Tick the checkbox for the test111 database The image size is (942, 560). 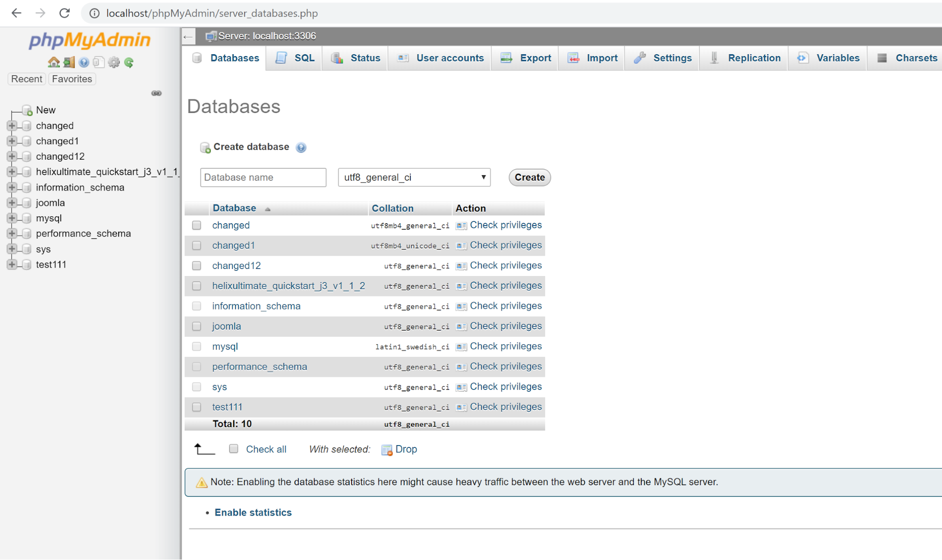click(197, 407)
